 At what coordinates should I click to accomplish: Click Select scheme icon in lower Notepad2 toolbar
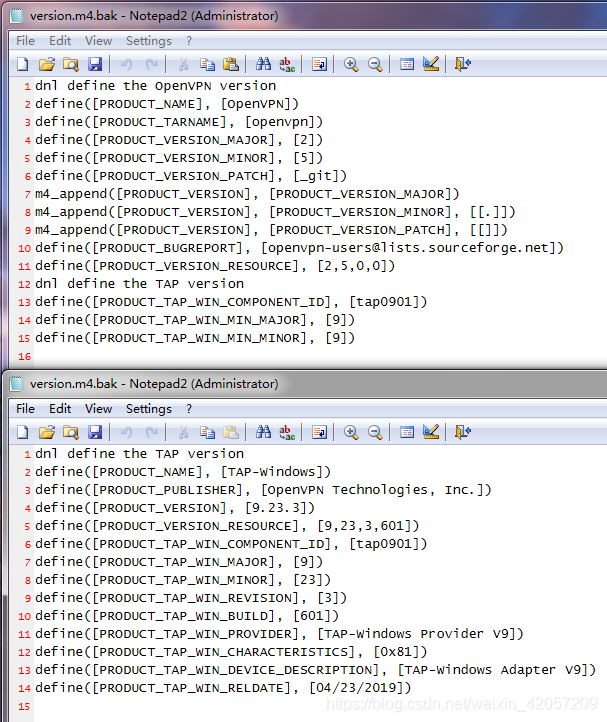coord(407,432)
